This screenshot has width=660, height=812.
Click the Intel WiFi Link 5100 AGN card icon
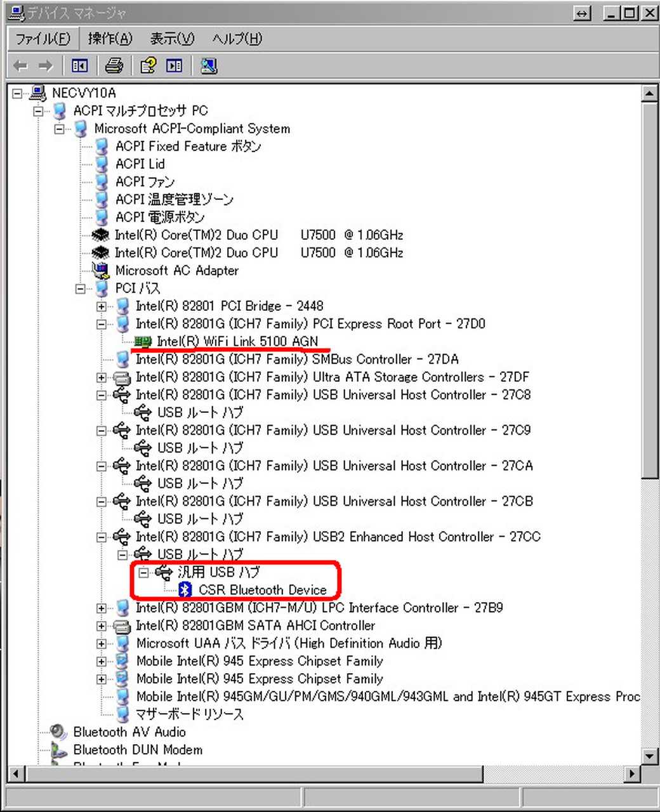coord(143,342)
